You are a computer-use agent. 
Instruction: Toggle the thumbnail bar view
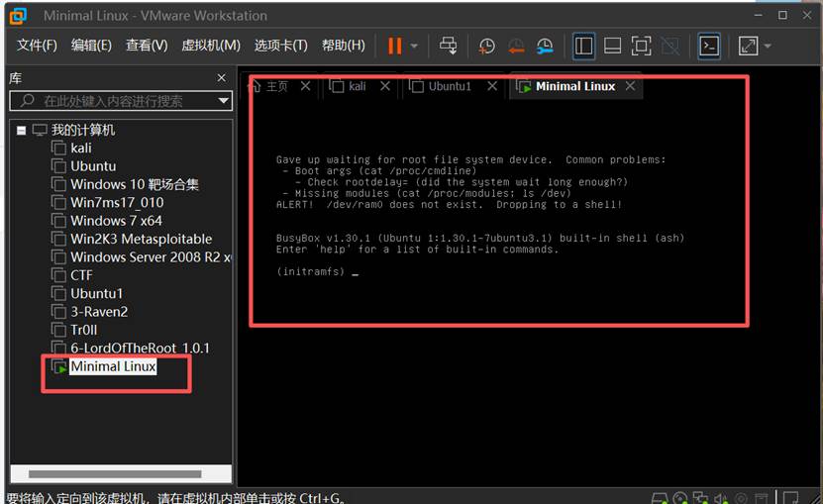pos(612,47)
